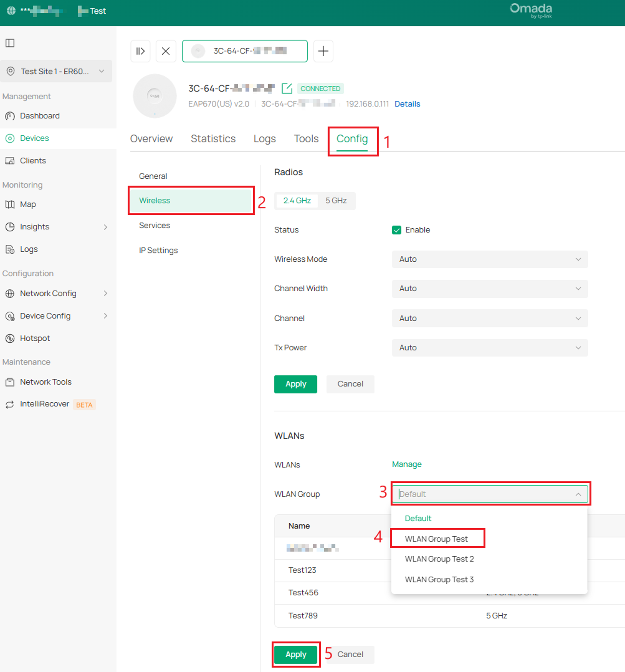The image size is (625, 672).
Task: Collapse the WLAN Group dropdown field
Action: pos(490,494)
